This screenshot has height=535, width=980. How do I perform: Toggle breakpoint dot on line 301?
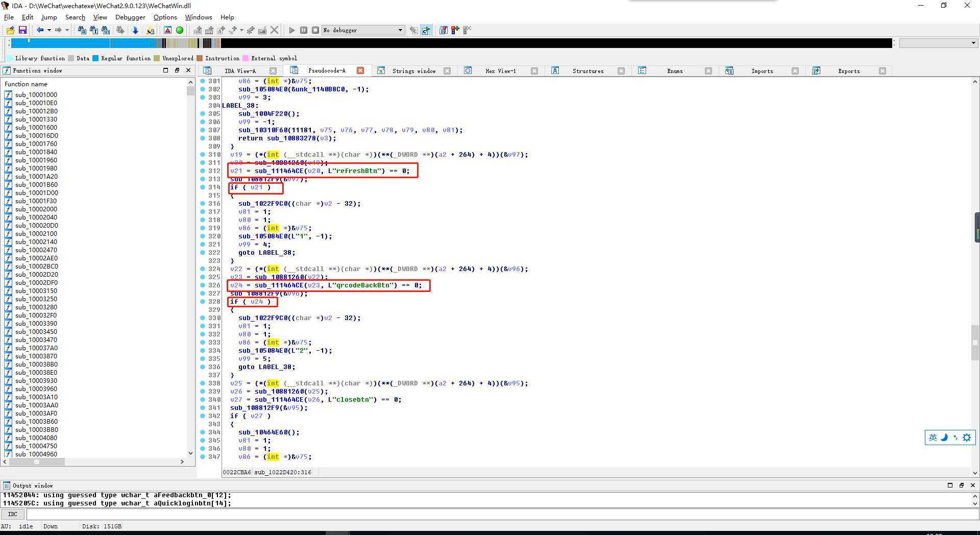[x=203, y=81]
